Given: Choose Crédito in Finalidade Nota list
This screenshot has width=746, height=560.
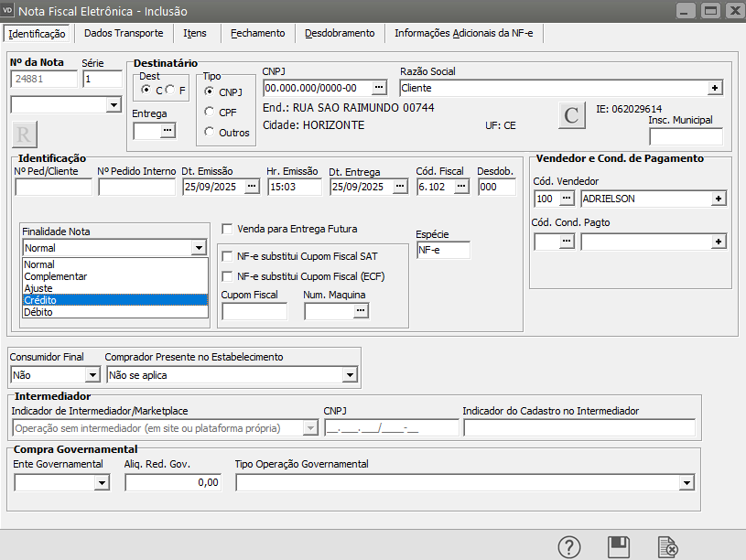Looking at the screenshot, I should (115, 300).
